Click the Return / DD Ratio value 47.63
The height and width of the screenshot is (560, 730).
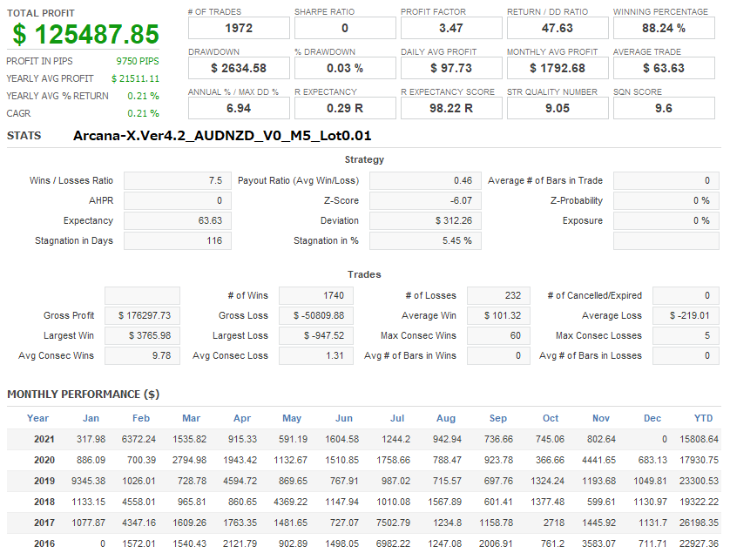[558, 28]
